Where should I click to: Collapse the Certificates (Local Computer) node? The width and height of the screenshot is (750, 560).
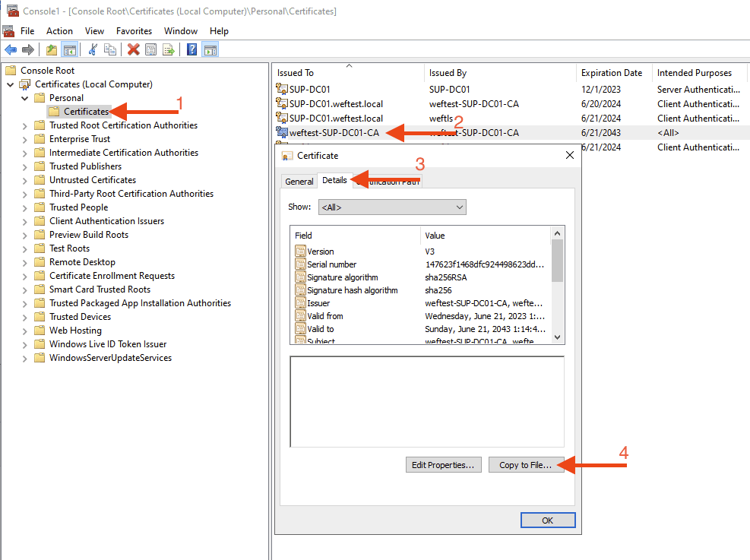click(x=10, y=84)
